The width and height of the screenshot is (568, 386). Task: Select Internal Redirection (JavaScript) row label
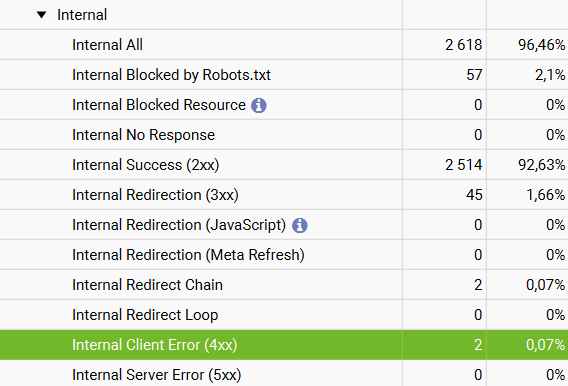179,225
